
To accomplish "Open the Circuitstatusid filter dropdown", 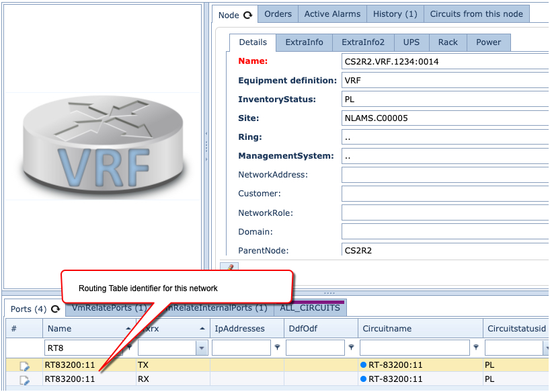I will (545, 348).
